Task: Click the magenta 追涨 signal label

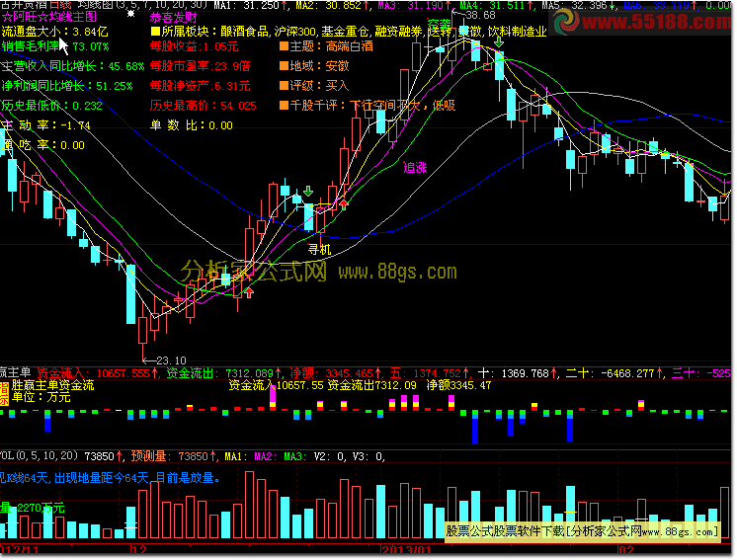Action: click(415, 168)
